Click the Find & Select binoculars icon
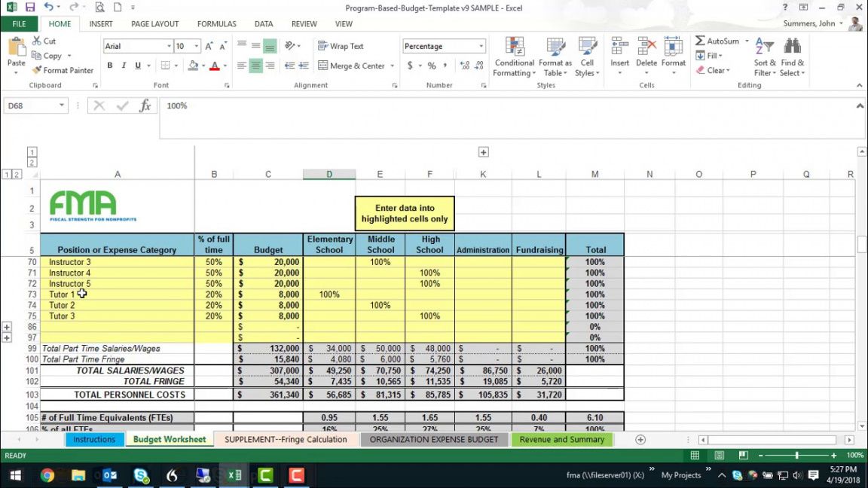 (792, 47)
